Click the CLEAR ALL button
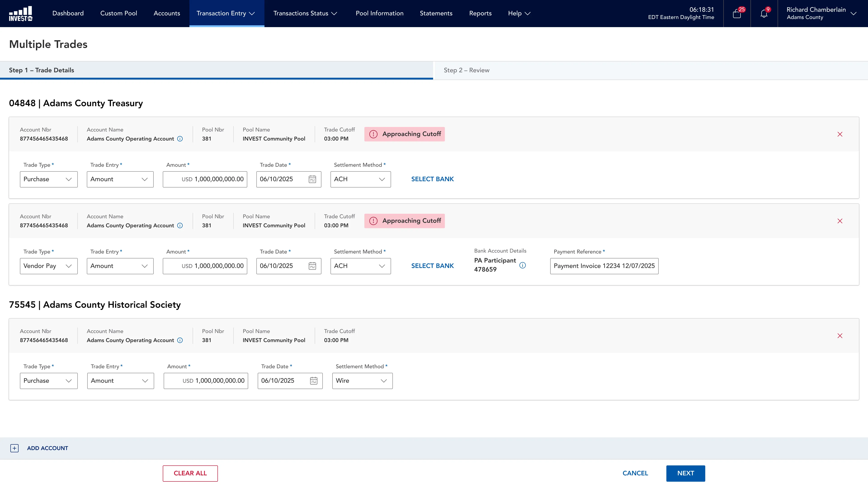Viewport: 868px width, 488px height. [x=190, y=473]
